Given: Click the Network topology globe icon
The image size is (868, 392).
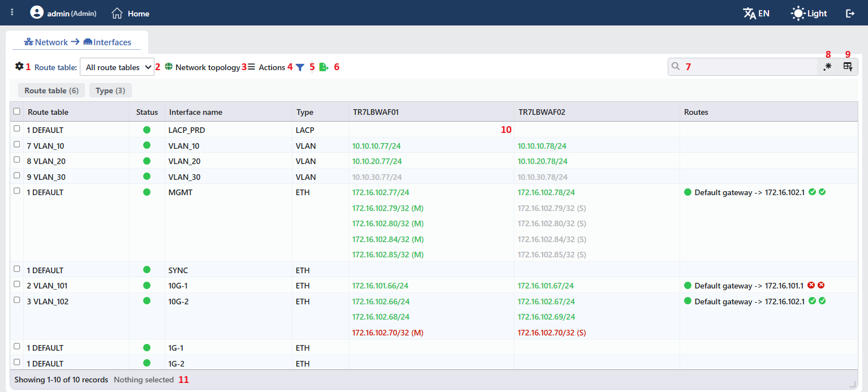Looking at the screenshot, I should pos(169,67).
